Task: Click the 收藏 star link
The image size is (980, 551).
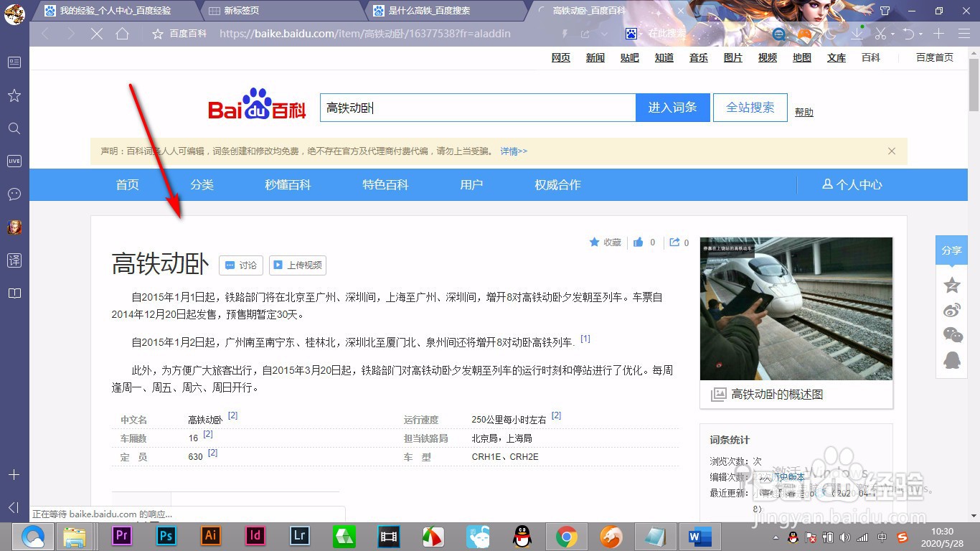Action: [x=606, y=242]
